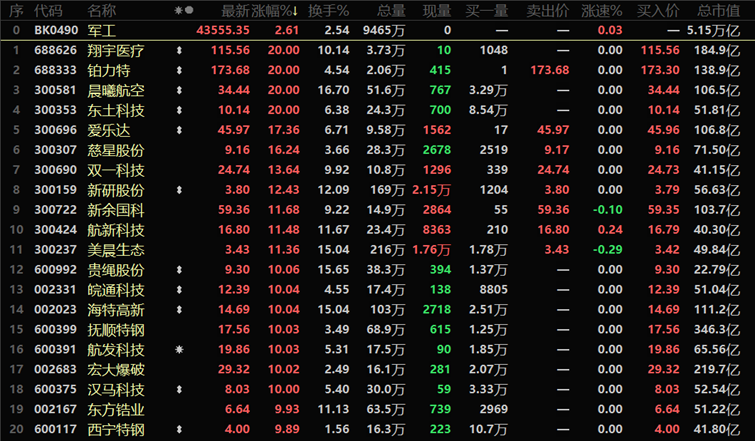Screen dimensions: 755x441
Task: Sort by 买入价 column header
Action: pos(658,11)
